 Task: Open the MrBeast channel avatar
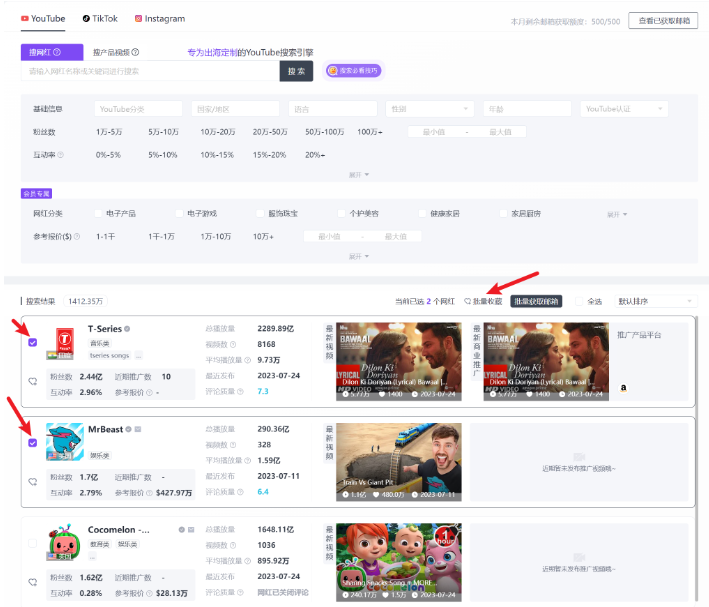pos(65,442)
